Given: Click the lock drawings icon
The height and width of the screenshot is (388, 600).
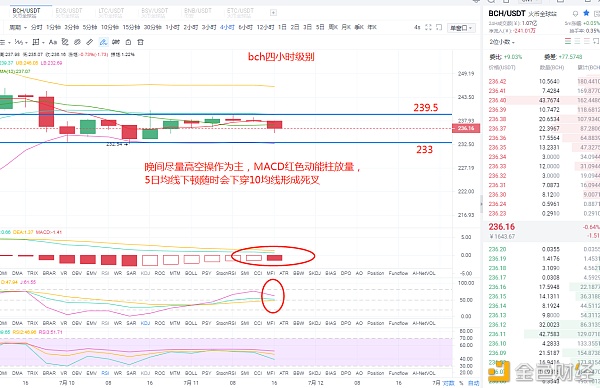Looking at the screenshot, I should pos(129,42).
